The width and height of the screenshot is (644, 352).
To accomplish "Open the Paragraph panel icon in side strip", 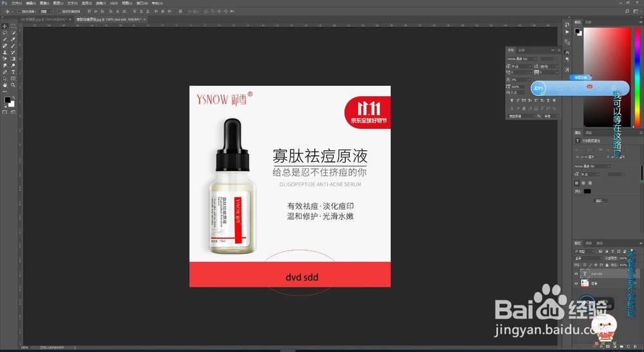I will (567, 59).
